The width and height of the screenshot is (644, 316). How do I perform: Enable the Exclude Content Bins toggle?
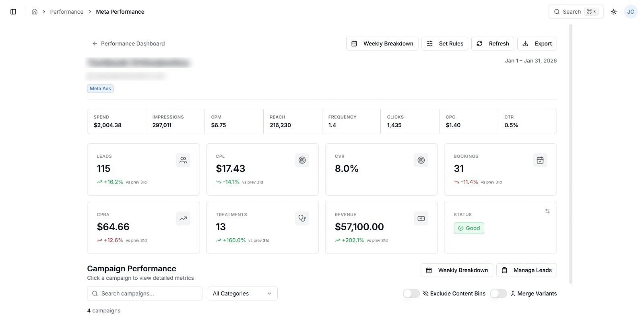click(411, 293)
